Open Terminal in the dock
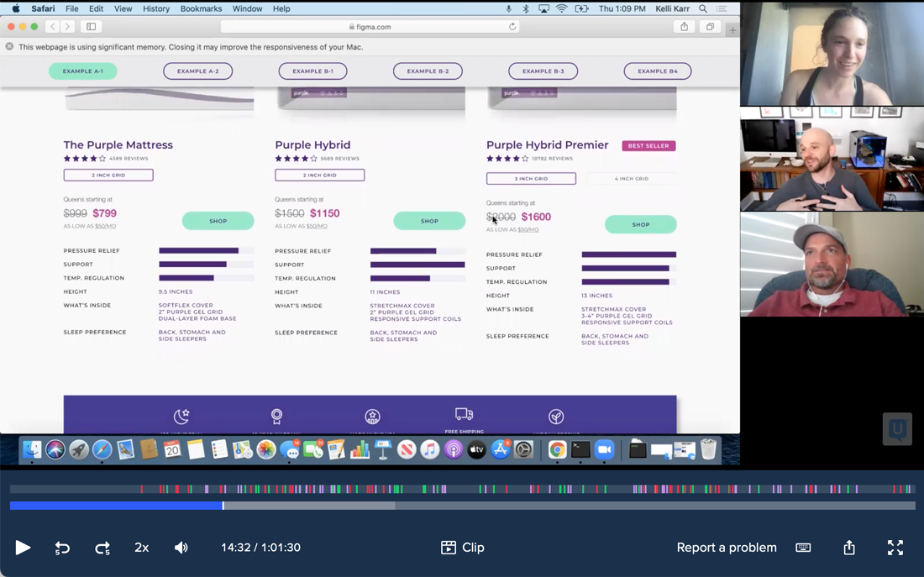This screenshot has width=924, height=577. [580, 449]
